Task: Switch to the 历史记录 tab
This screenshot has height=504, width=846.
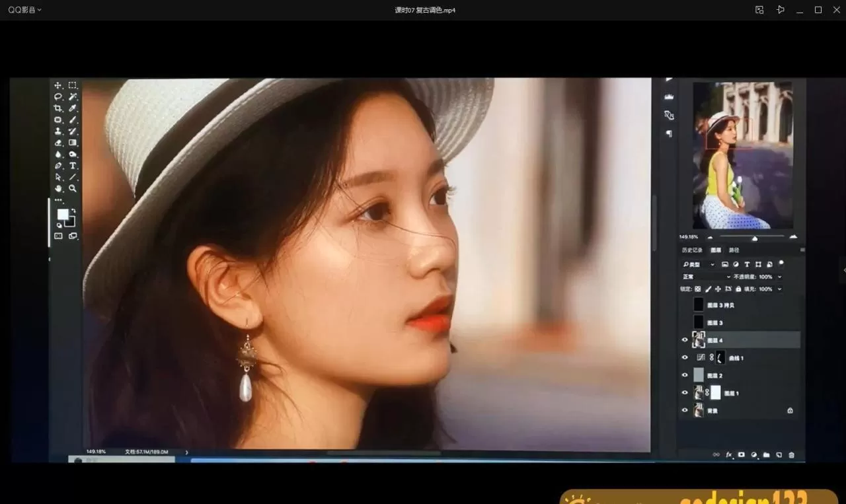Action: [692, 250]
